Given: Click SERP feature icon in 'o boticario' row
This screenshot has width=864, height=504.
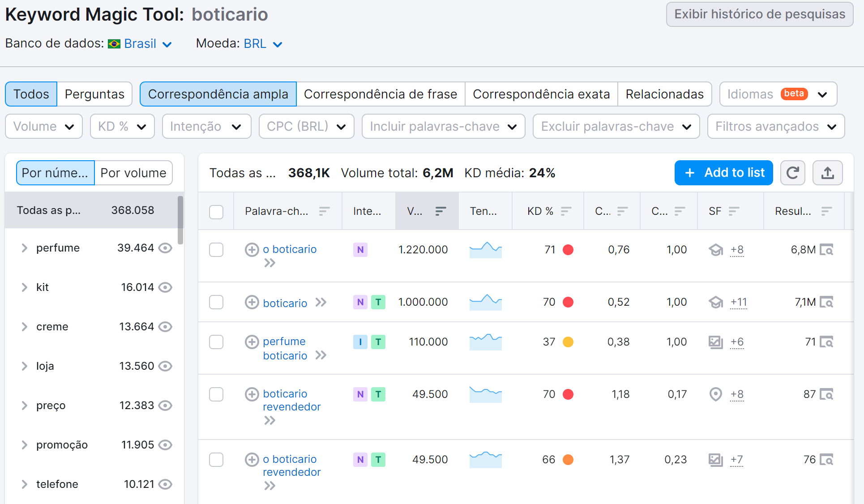Looking at the screenshot, I should click(x=716, y=250).
